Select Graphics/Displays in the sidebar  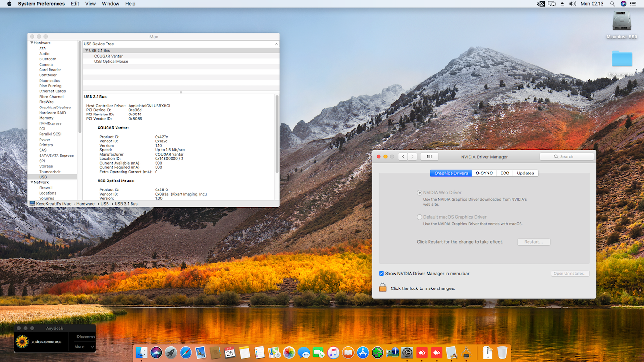tap(55, 107)
